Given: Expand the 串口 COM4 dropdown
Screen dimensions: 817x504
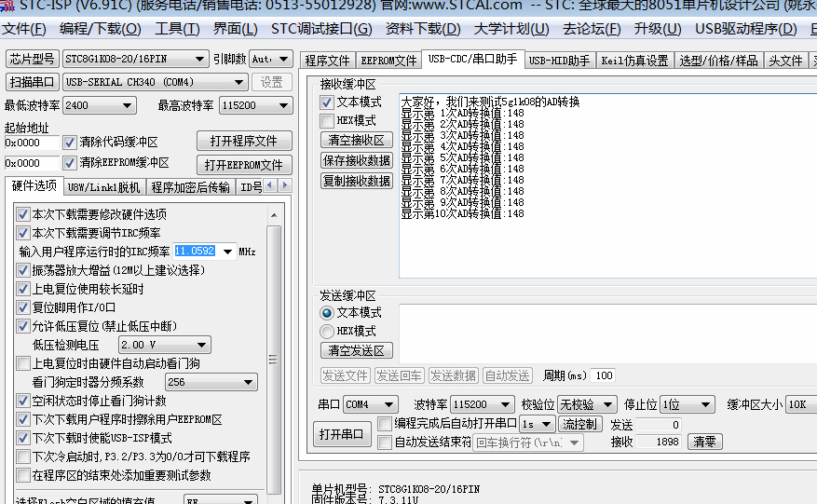Looking at the screenshot, I should tap(388, 404).
